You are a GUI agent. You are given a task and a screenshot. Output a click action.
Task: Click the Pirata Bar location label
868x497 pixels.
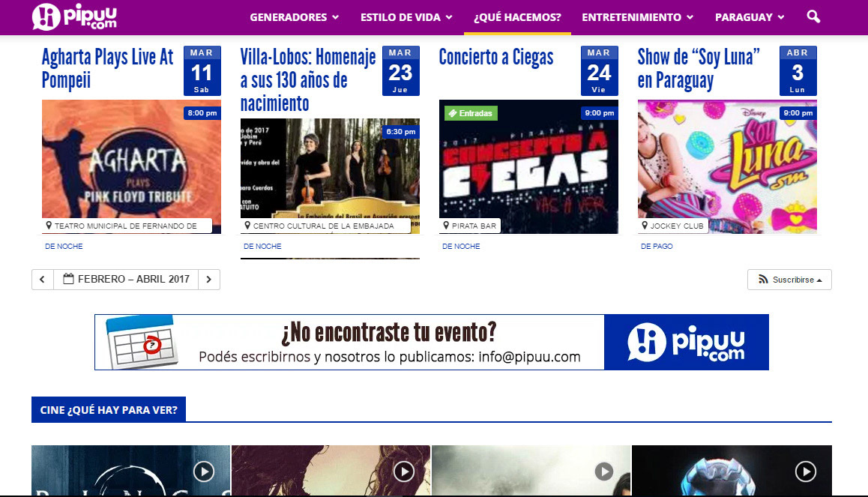(469, 226)
